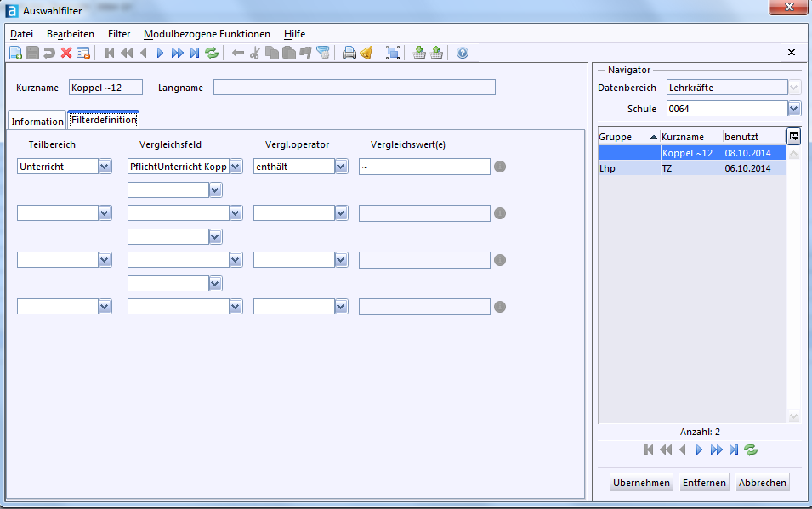Screen dimensions: 812x509
Task: Select the 'Koppel ~12' row in Navigator
Action: 692,153
